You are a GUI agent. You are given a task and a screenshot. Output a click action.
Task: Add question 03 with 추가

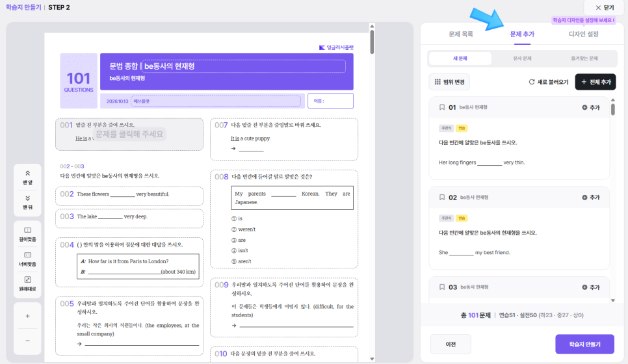tap(591, 287)
